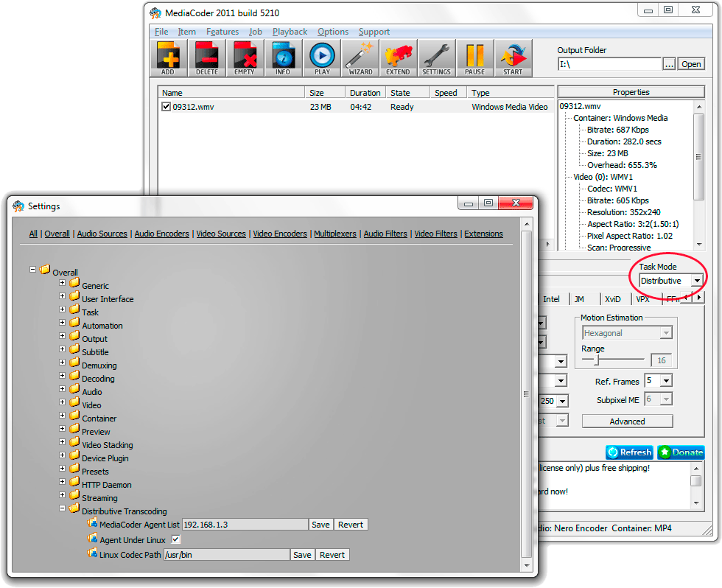
Task: Click the Generic folder icon
Action: (x=74, y=282)
